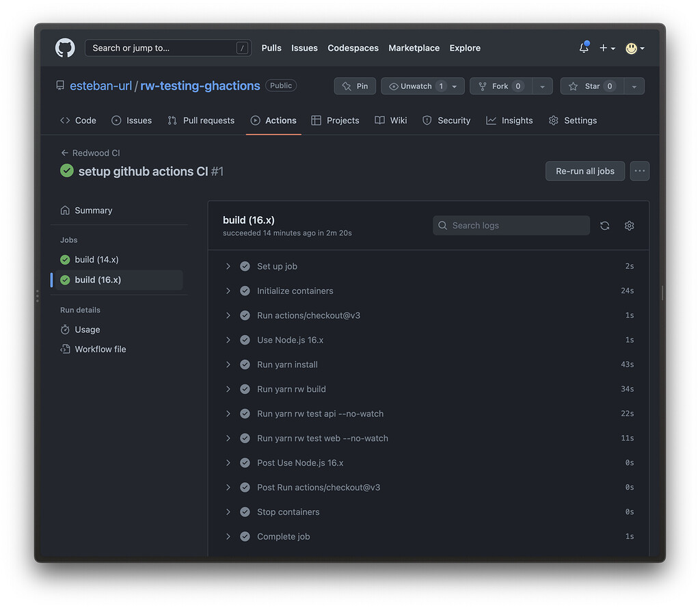Open the log settings gear icon
Image resolution: width=700 pixels, height=608 pixels.
(630, 226)
